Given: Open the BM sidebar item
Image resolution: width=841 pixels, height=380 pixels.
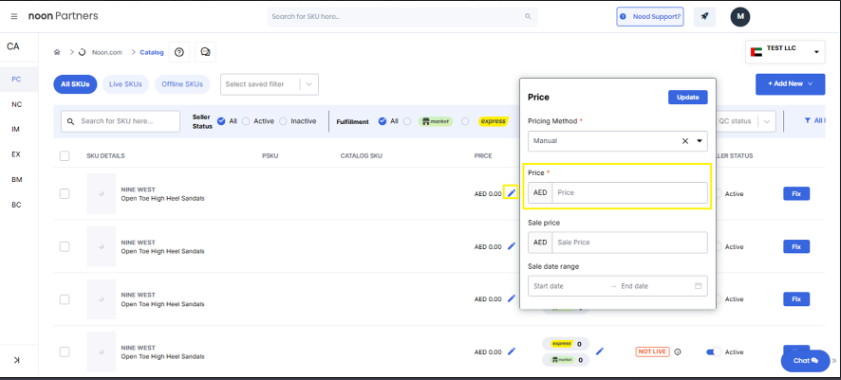Looking at the screenshot, I should click(x=17, y=180).
